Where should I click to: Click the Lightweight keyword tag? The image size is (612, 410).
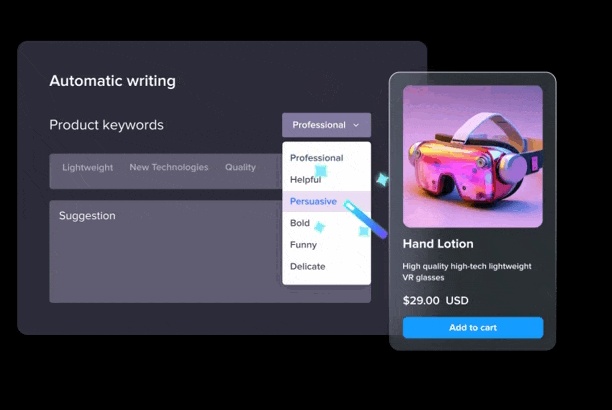(x=87, y=168)
